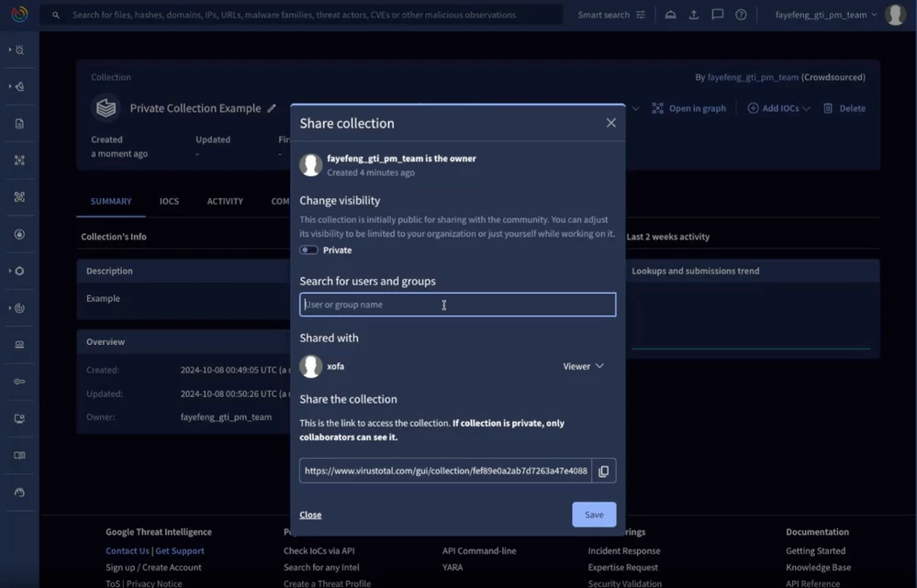The width and height of the screenshot is (917, 588).
Task: Open Sign up / Create Account link
Action: click(153, 567)
